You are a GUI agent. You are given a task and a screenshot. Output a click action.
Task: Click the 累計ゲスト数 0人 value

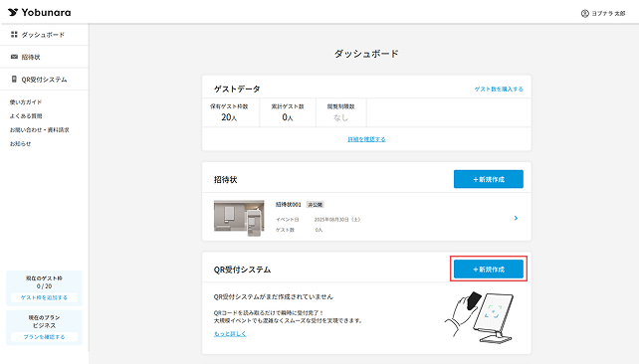coord(288,117)
